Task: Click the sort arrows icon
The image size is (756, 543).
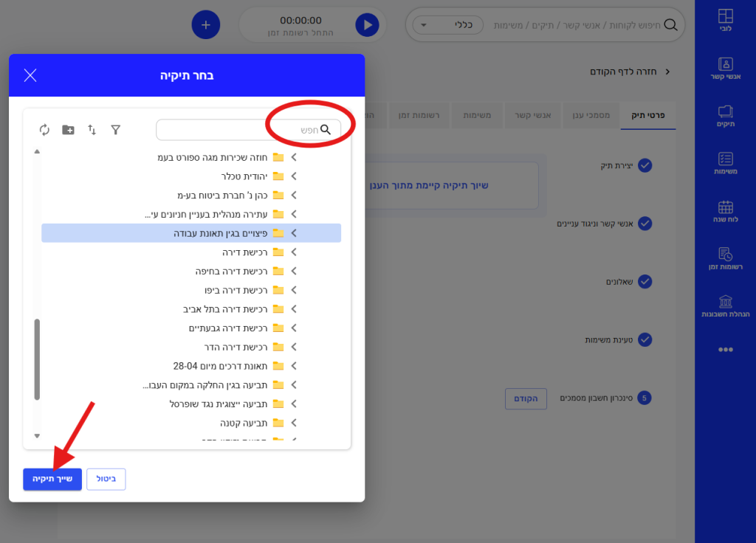Action: pos(92,130)
